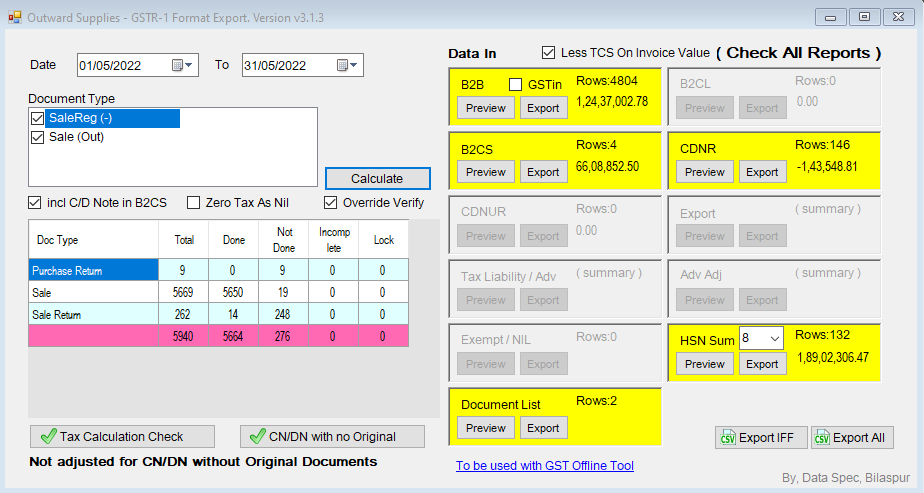Select the Sale row doc type cell
This screenshot has width=924, height=493.
(x=94, y=292)
